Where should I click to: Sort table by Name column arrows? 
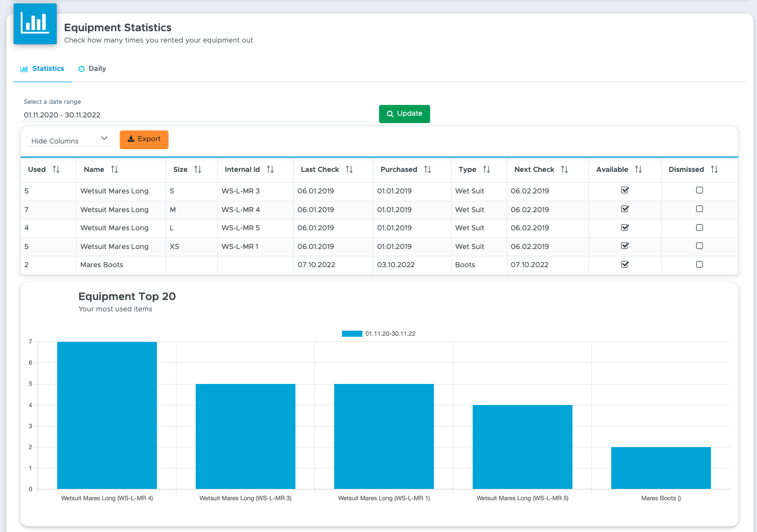tap(115, 170)
